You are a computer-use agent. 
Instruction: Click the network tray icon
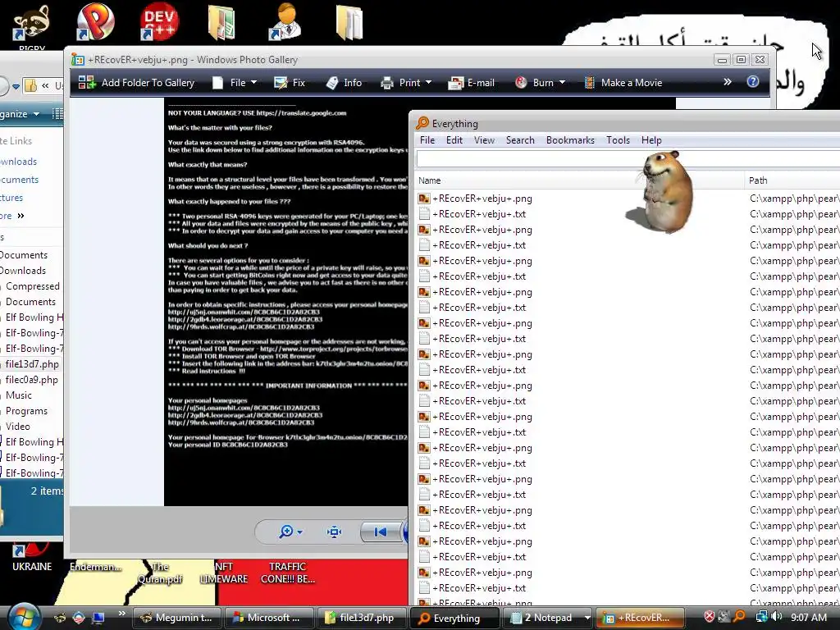click(761, 617)
